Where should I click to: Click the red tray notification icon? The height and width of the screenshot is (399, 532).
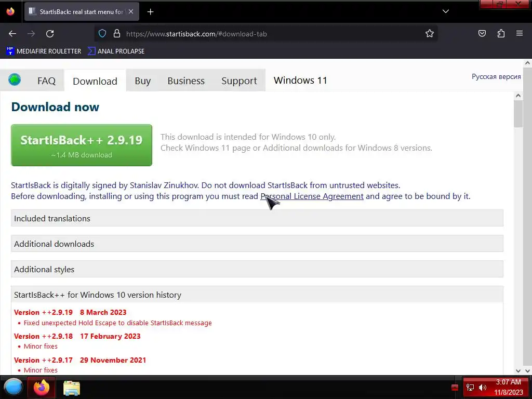pyautogui.click(x=455, y=388)
